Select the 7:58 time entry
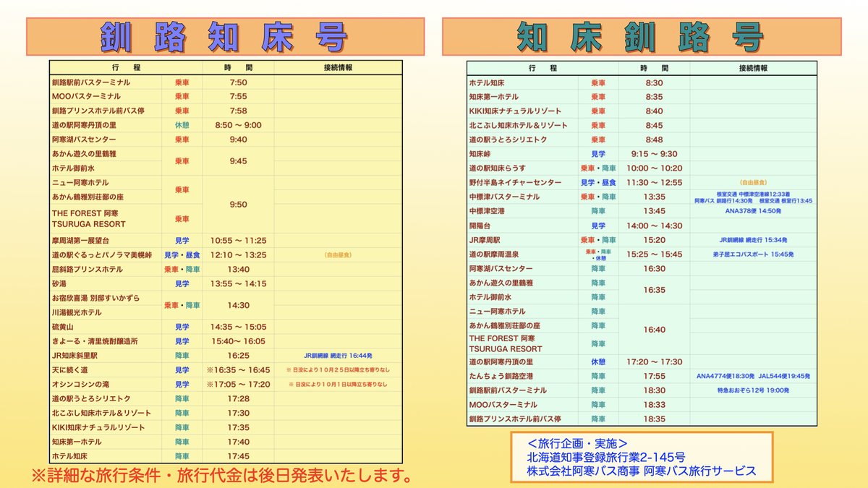This screenshot has height=488, width=868. 238,111
